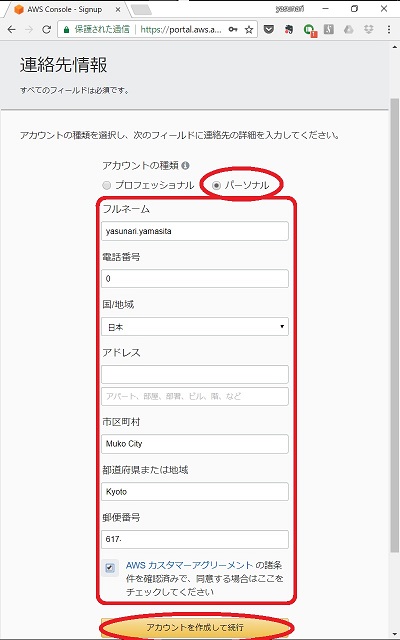Image resolution: width=400 pixels, height=640 pixels.
Task: Switch to the AWS Console - Signup tab
Action: pyautogui.click(x=67, y=9)
